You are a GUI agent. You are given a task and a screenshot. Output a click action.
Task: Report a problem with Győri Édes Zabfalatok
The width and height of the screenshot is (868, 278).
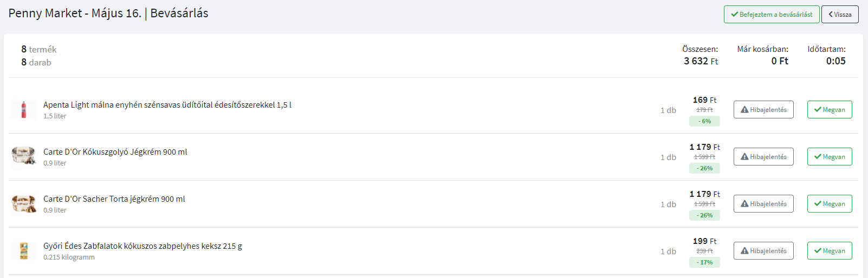point(763,251)
